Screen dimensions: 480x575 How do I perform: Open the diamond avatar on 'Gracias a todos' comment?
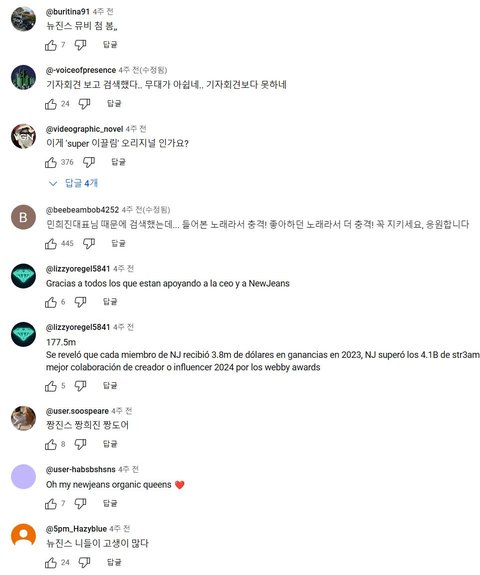pos(23,276)
